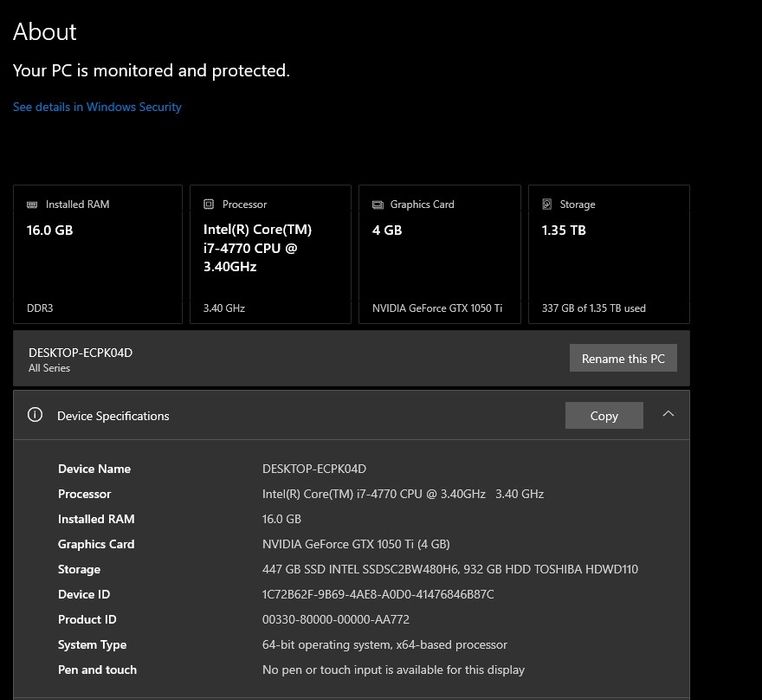Image resolution: width=762 pixels, height=700 pixels.
Task: Click the Graphics Card icon
Action: (x=378, y=205)
